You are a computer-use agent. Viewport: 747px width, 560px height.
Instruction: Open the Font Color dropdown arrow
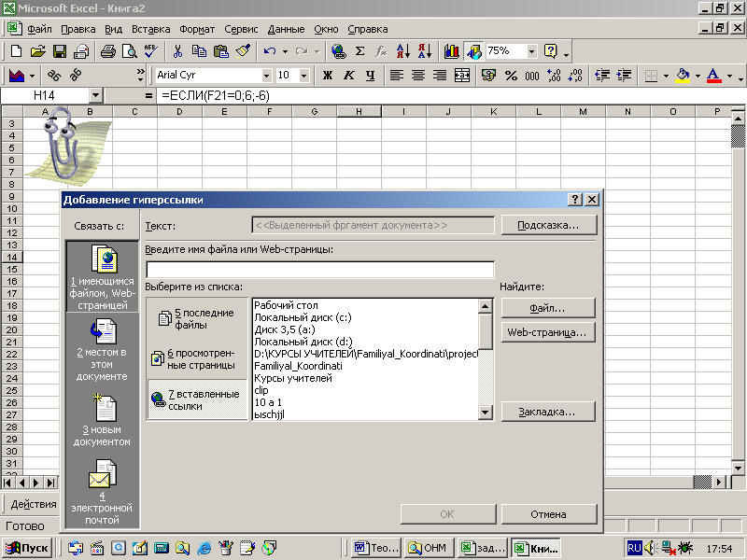click(x=729, y=76)
